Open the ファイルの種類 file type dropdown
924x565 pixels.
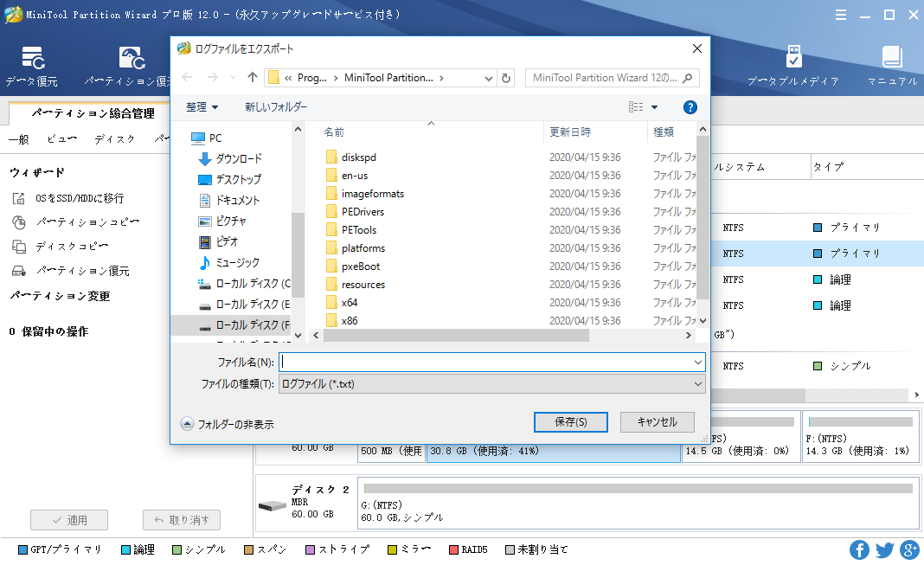tap(698, 382)
